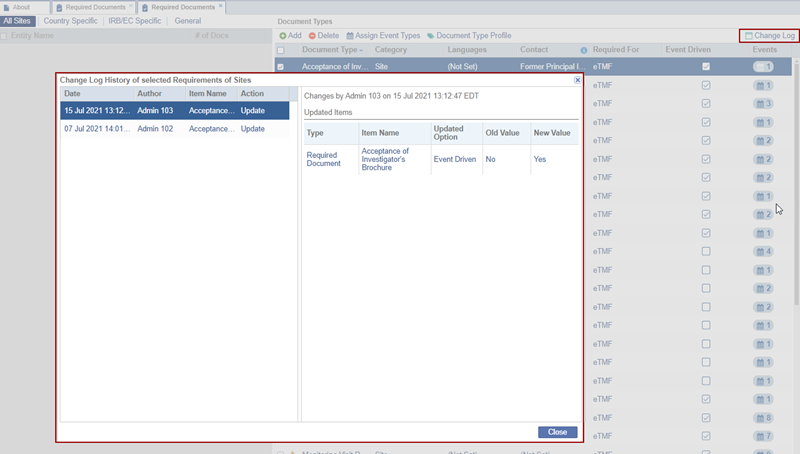The width and height of the screenshot is (800, 454).
Task: Click the red Delete icon
Action: (312, 35)
